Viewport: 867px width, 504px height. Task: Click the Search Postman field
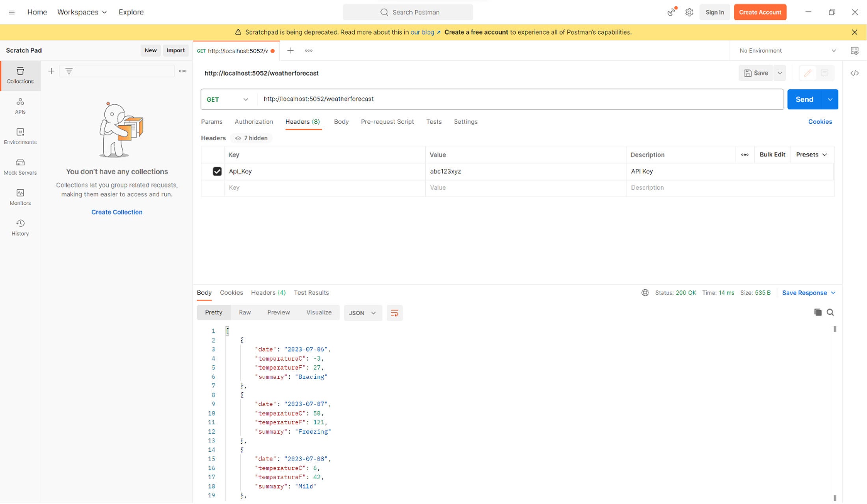tap(408, 12)
